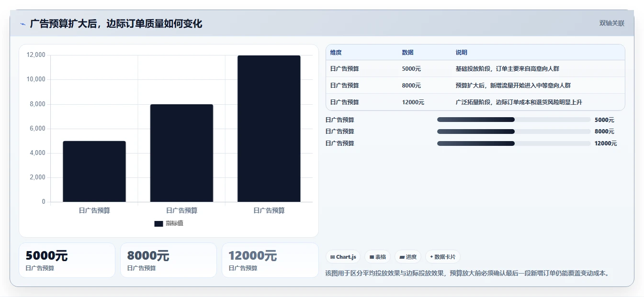Click the progress bar labeled 12000元

coord(514,143)
